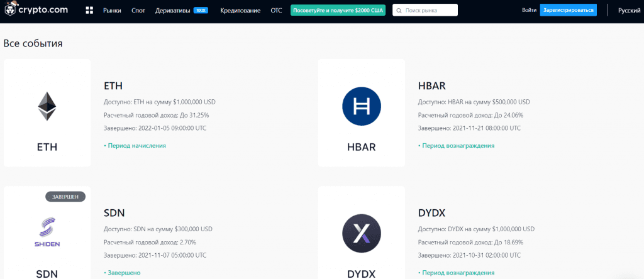Click HBAR на сумму $500,000 USD text
The width and height of the screenshot is (644, 279).
tap(489, 102)
